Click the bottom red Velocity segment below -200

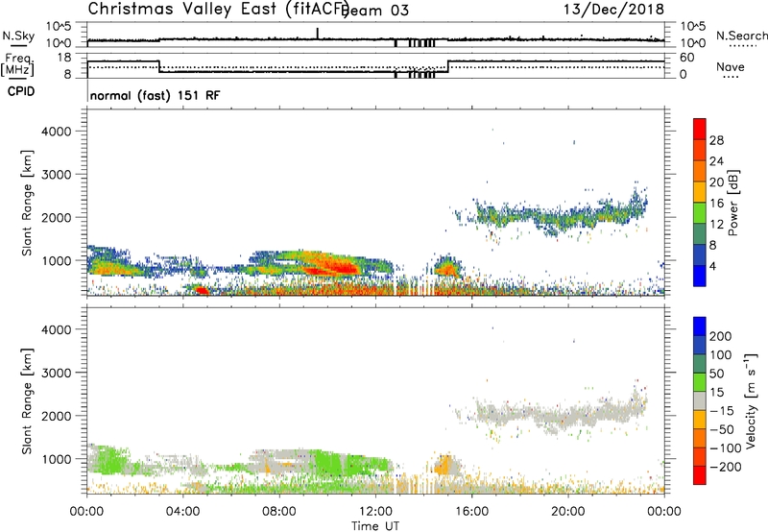[700, 475]
